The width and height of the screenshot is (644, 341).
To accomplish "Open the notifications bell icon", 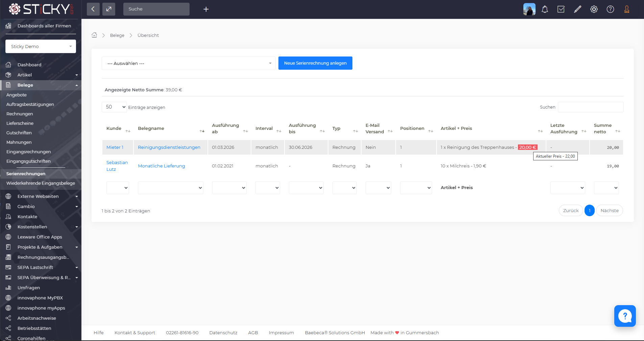I will [545, 9].
